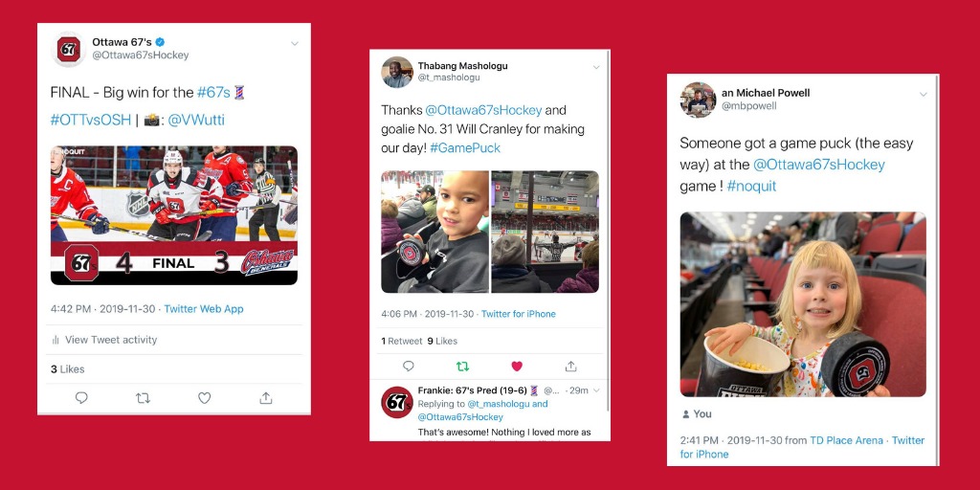980x490 pixels.
Task: Open Ottawa 67's profile avatar
Action: click(x=69, y=50)
